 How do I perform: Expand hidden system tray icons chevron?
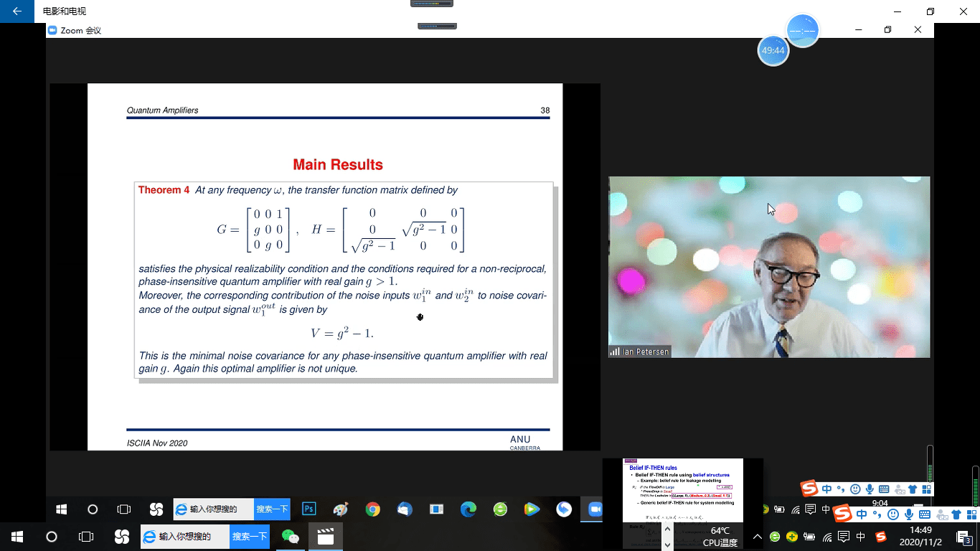758,537
